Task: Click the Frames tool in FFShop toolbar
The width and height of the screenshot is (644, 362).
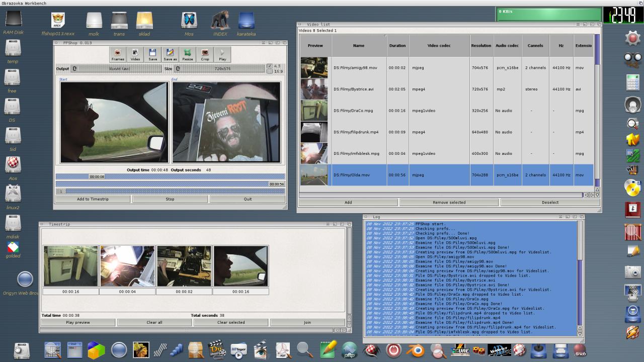Action: coord(118,54)
